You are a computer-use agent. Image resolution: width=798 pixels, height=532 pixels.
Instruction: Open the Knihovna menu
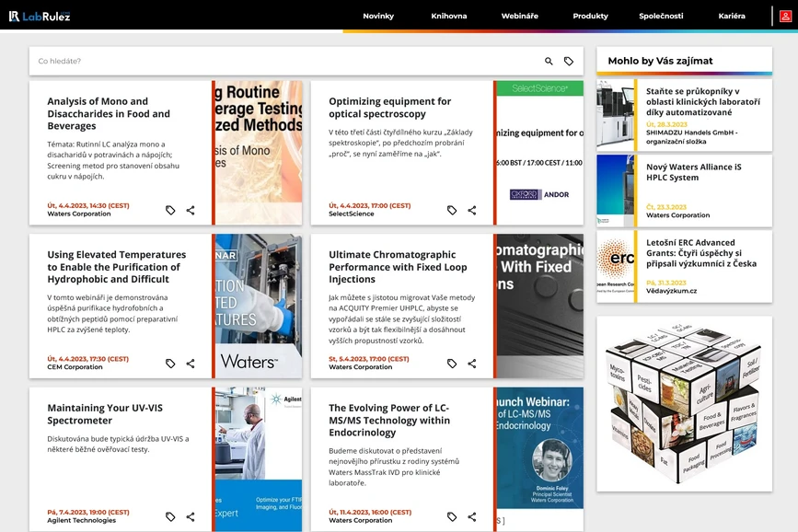(449, 17)
